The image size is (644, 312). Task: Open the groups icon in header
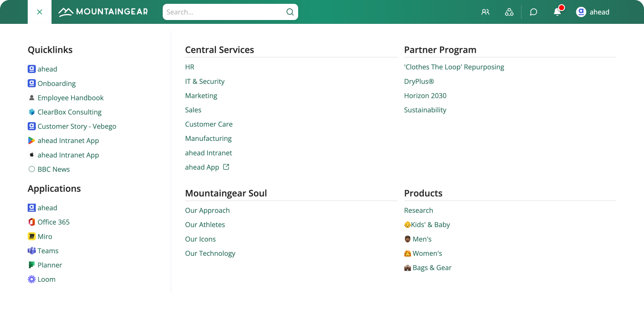click(x=509, y=12)
